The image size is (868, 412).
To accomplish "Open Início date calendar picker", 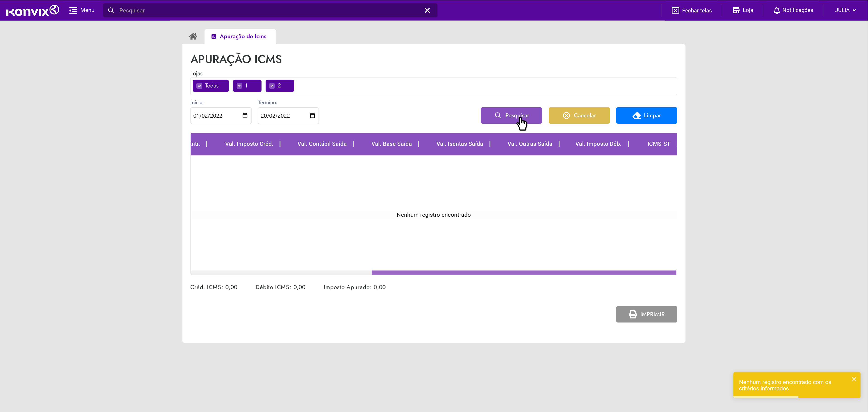I will (x=245, y=116).
